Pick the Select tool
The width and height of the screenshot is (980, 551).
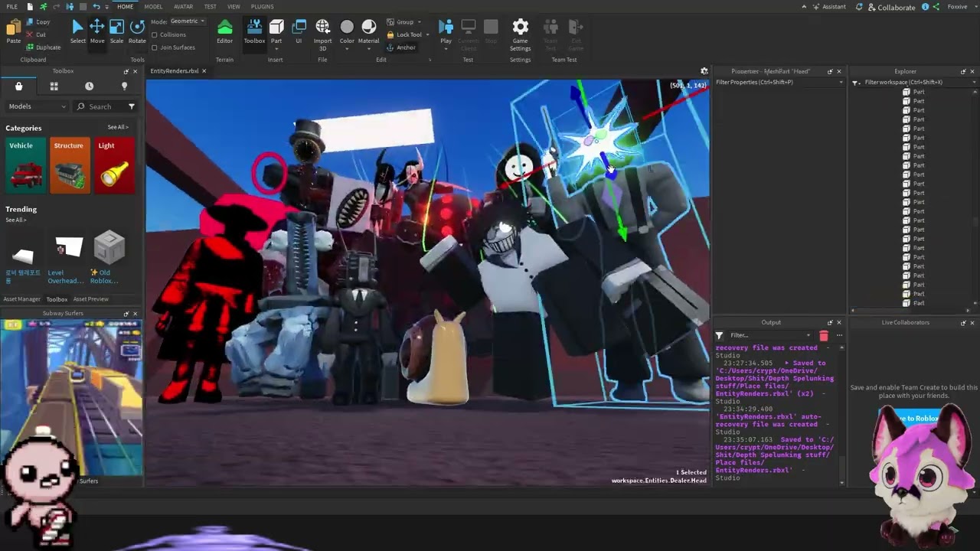tap(78, 31)
